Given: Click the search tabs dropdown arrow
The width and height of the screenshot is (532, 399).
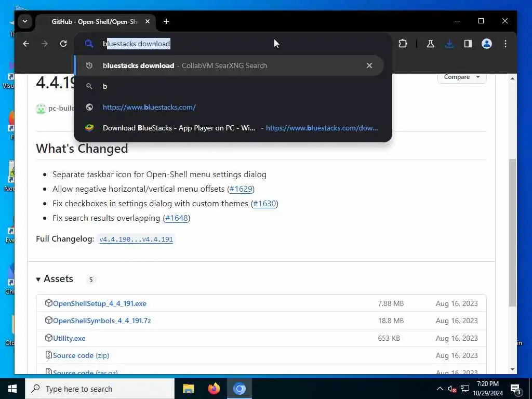Looking at the screenshot, I should pos(25,21).
